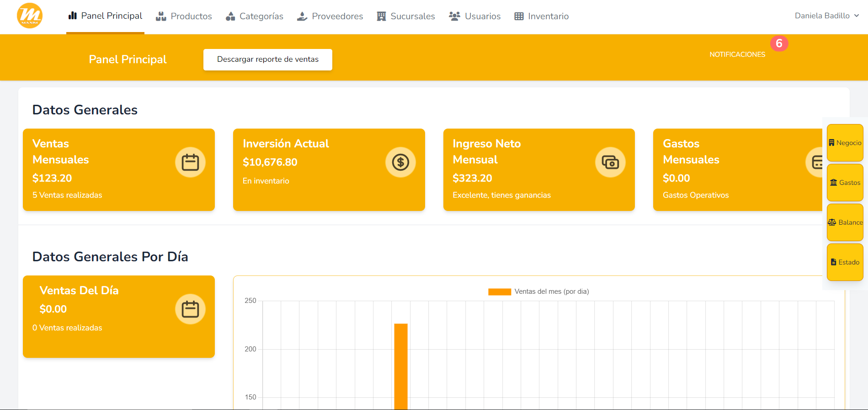Navigate to Proveedores
The height and width of the screenshot is (410, 868).
point(330,16)
